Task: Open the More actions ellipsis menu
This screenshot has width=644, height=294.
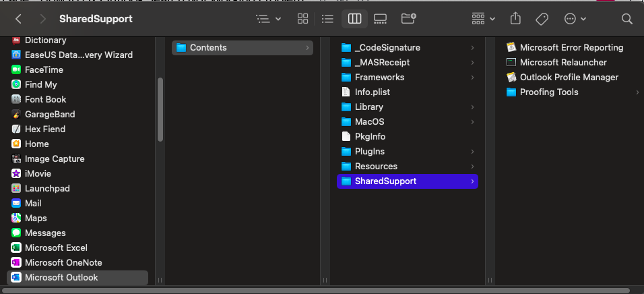Action: (575, 19)
